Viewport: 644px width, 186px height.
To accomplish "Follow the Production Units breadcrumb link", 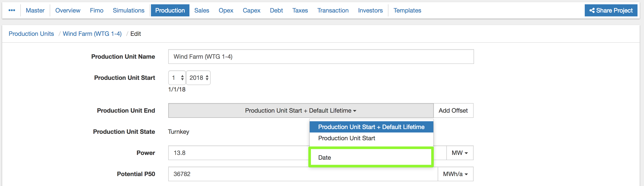I will [31, 34].
